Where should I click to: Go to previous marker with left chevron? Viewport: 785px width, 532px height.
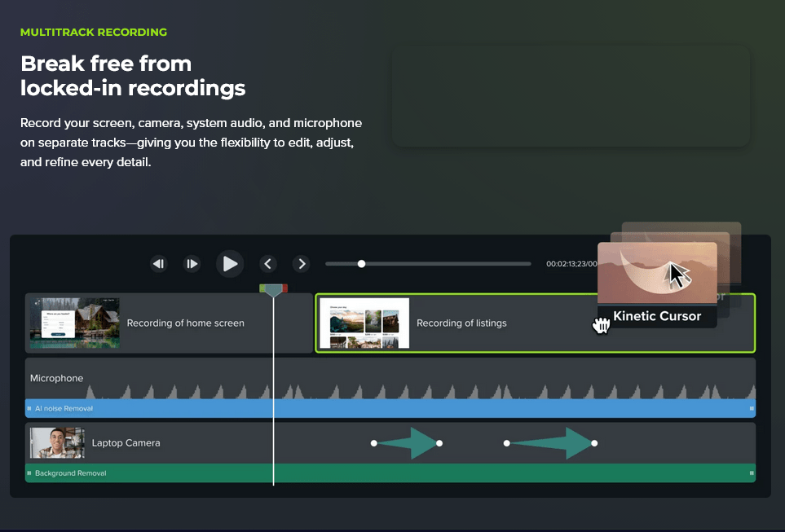click(x=268, y=264)
